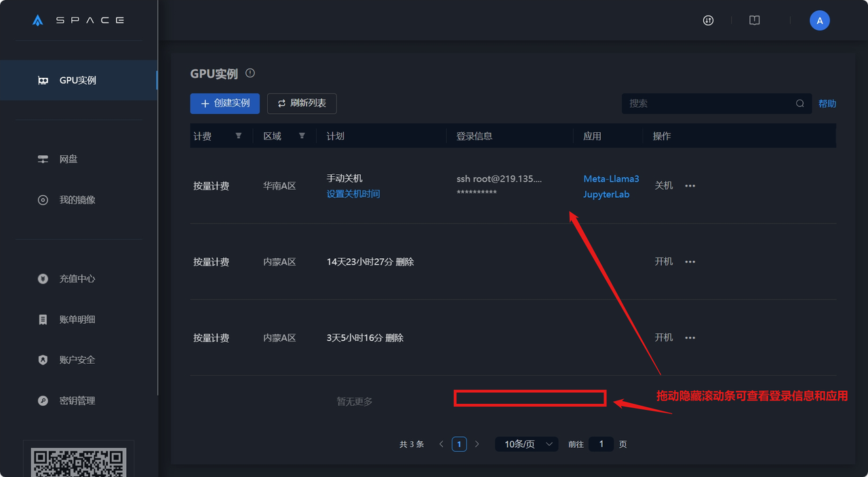The image size is (868, 477).
Task: Click the QR code image in sidebar
Action: tap(79, 462)
